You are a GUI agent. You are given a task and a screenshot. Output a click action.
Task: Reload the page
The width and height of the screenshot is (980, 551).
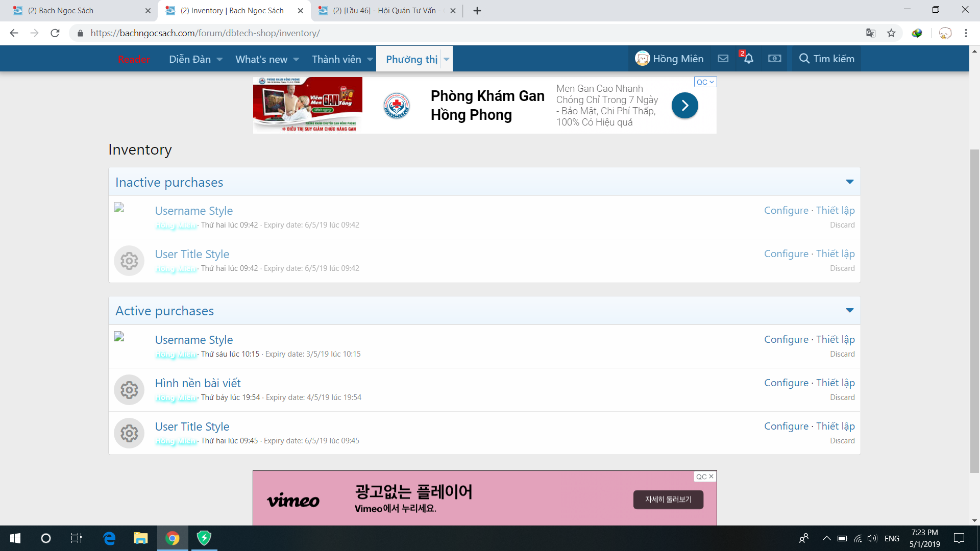[x=55, y=33]
